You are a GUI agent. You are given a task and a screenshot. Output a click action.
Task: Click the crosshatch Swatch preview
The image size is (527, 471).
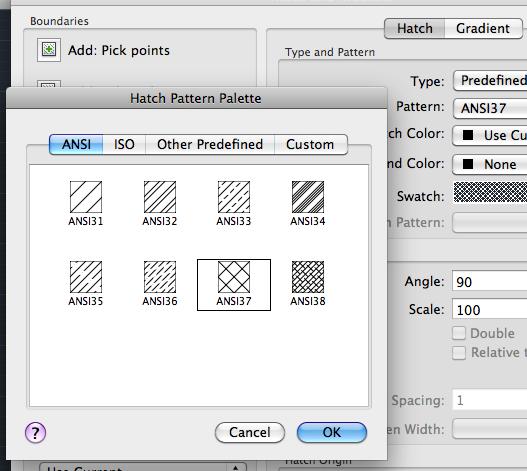[x=490, y=192]
